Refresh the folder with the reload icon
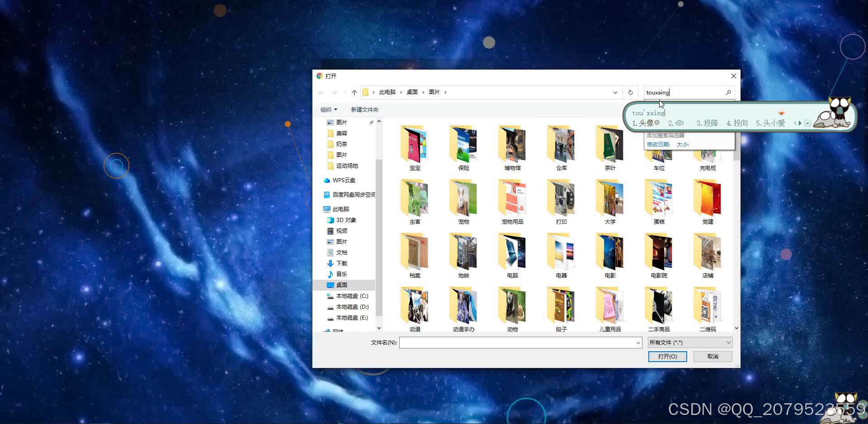 coord(631,92)
